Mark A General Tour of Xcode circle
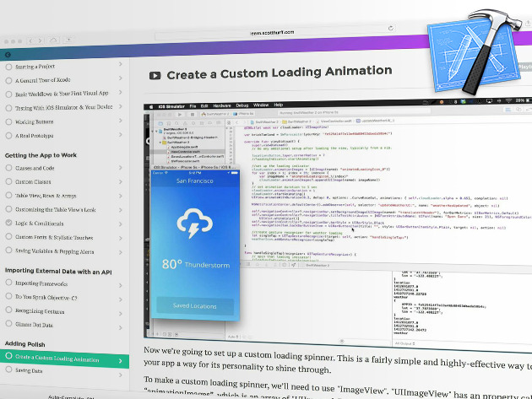Screen dimensions: 532x399 (8, 81)
